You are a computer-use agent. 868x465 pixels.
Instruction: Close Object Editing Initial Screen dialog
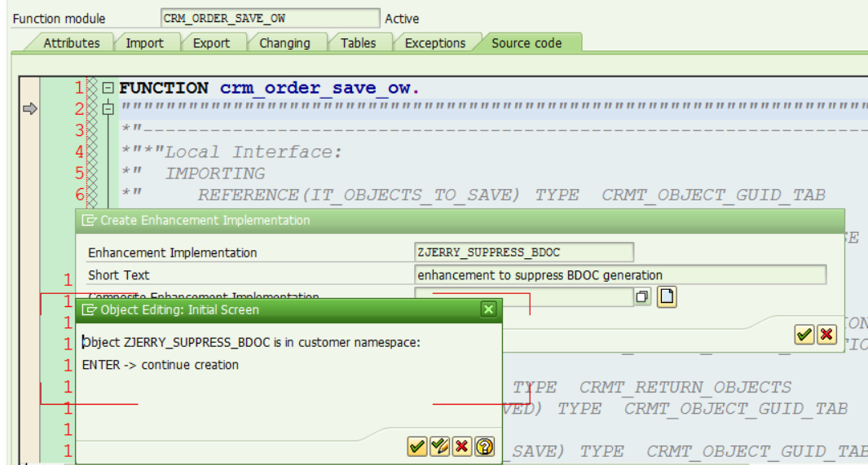click(x=488, y=309)
